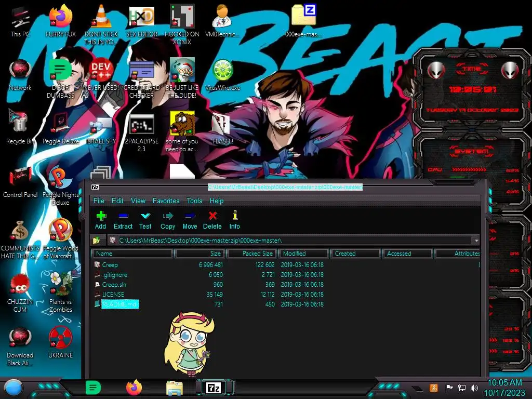Sort by the Modified column header
The height and width of the screenshot is (399, 532).
pyautogui.click(x=304, y=254)
